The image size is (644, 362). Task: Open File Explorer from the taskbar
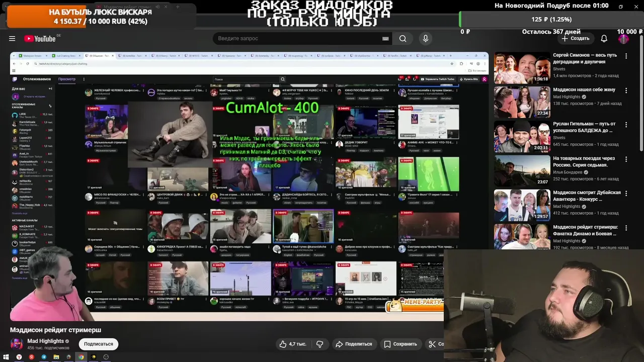(56, 357)
